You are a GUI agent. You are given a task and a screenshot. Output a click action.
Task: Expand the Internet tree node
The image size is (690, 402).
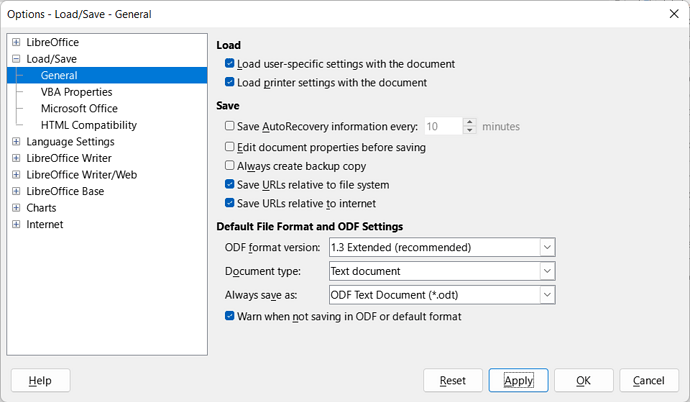pos(16,224)
